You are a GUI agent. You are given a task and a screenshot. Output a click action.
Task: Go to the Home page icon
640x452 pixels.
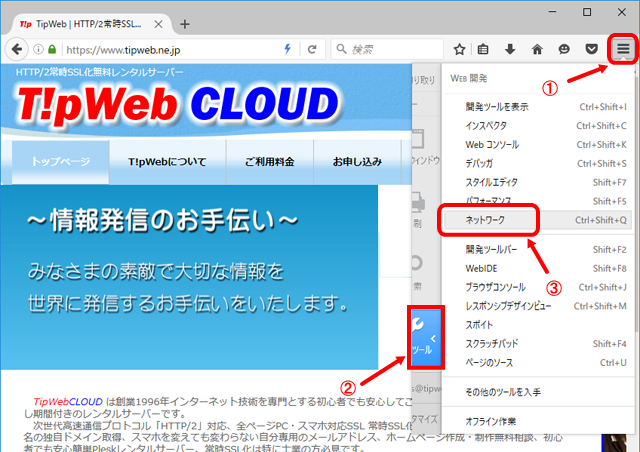pos(537,49)
